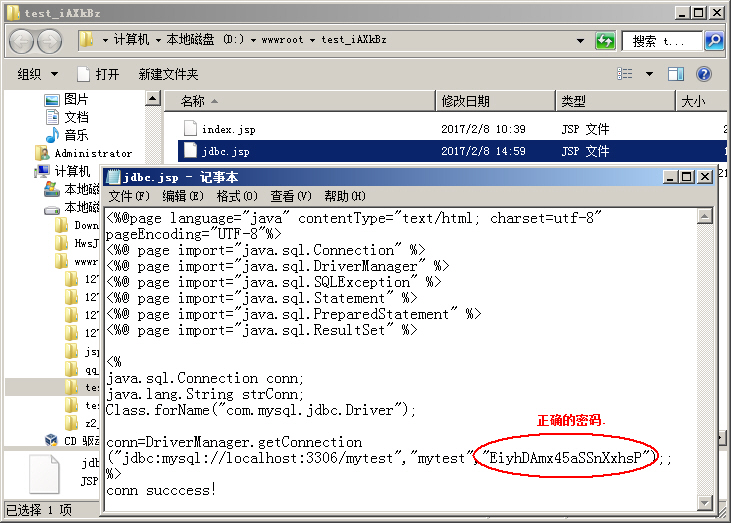Click the 本地磁盘 (D:) breadcrumb segment

tap(205, 40)
